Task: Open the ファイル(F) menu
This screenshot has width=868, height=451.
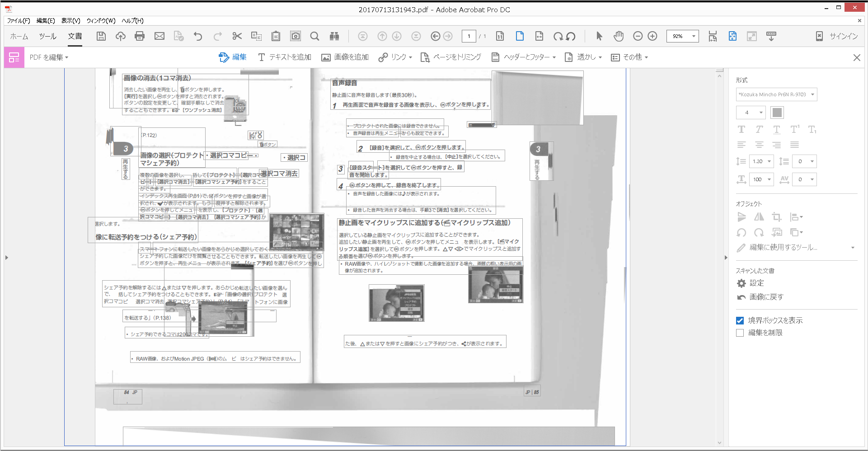Action: click(19, 21)
